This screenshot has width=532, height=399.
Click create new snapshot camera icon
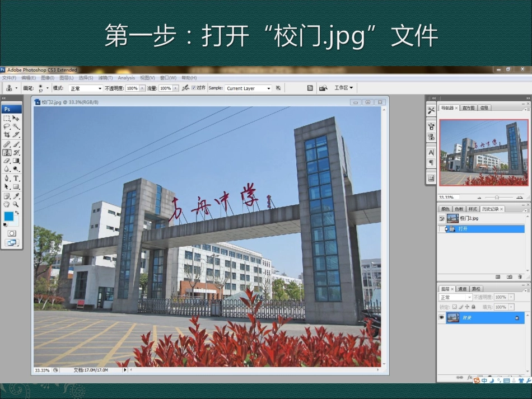point(509,277)
